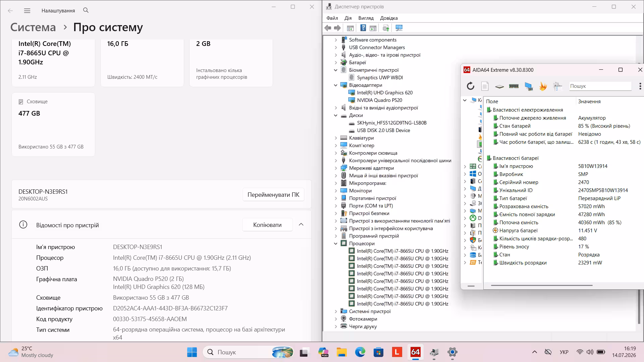Click the CPU chip icon in AIDA64 toolbar
Screen dimensions: 644x362
[499, 86]
